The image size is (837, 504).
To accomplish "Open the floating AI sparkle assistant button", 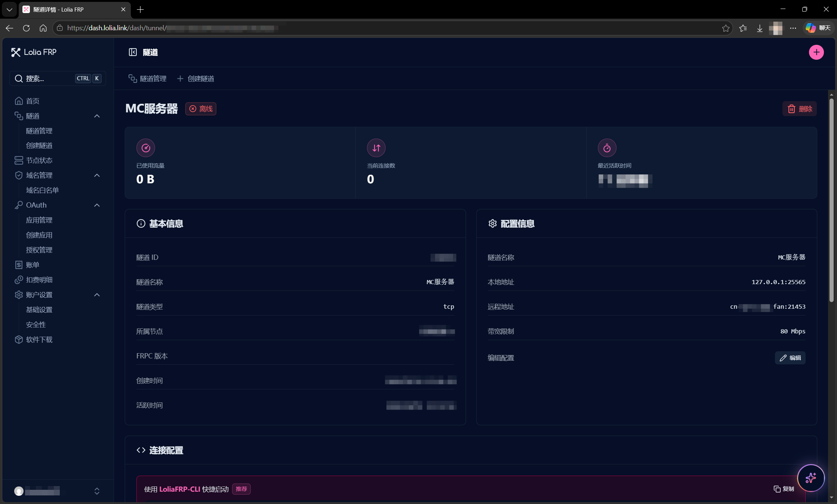I will pos(810,478).
